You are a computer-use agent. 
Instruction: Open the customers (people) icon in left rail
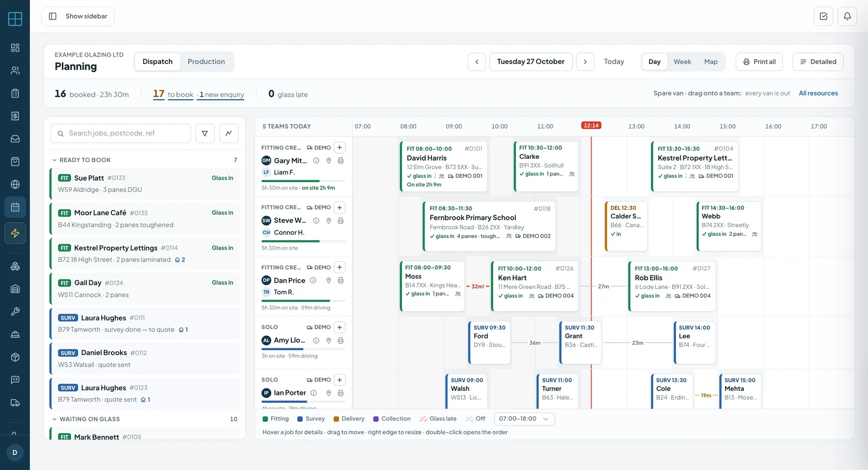click(15, 70)
